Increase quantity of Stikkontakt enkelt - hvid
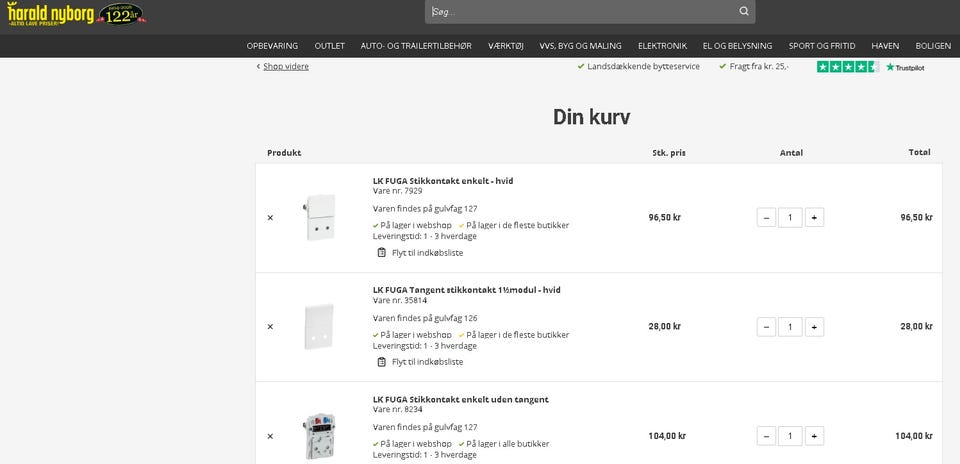960x464 pixels. point(814,217)
